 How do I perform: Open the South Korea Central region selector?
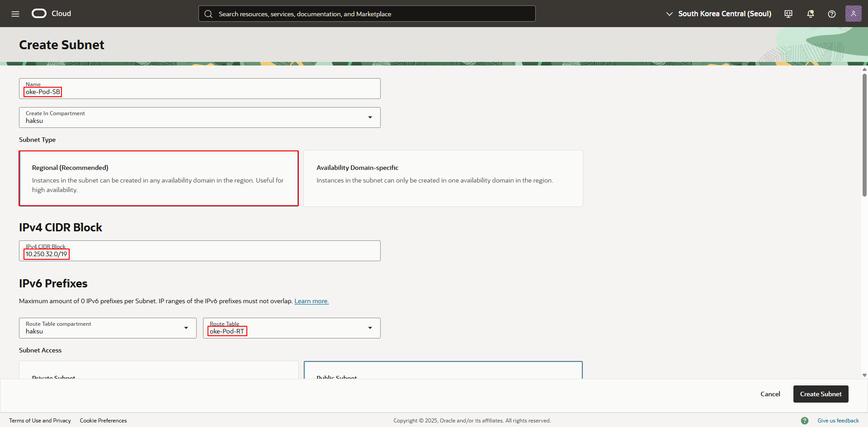click(719, 14)
